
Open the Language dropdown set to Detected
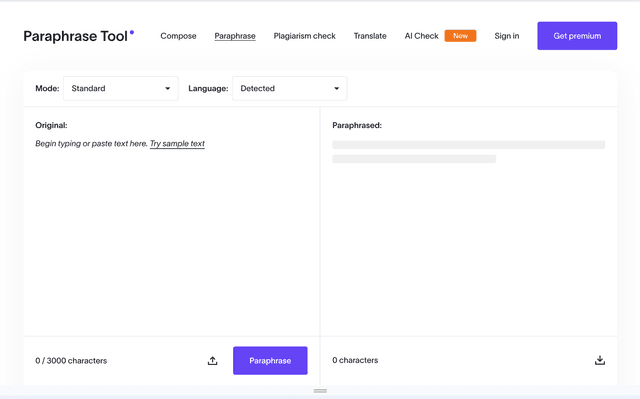coord(290,89)
